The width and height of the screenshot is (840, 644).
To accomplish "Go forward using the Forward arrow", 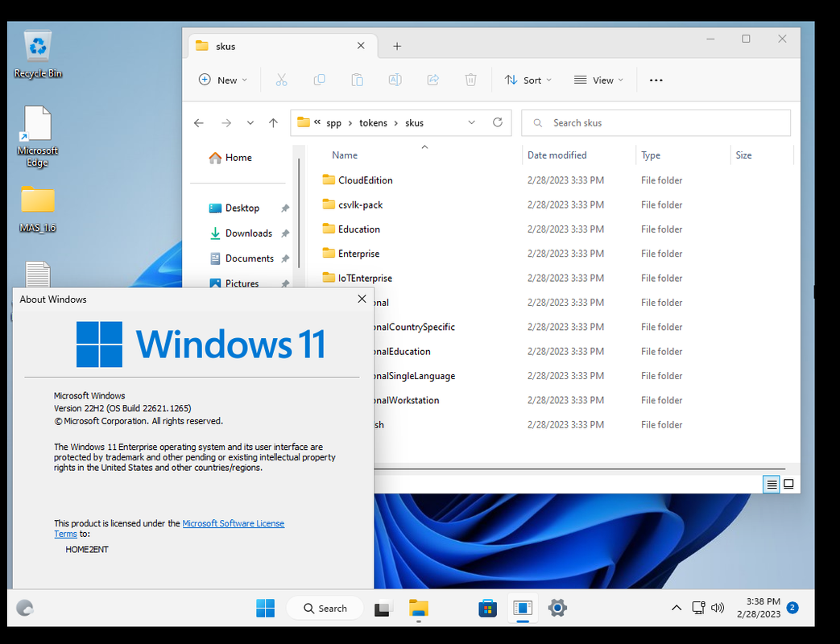I will click(226, 123).
